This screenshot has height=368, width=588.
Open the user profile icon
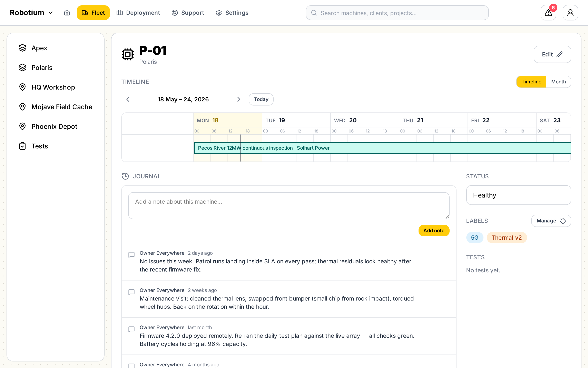[x=570, y=13]
